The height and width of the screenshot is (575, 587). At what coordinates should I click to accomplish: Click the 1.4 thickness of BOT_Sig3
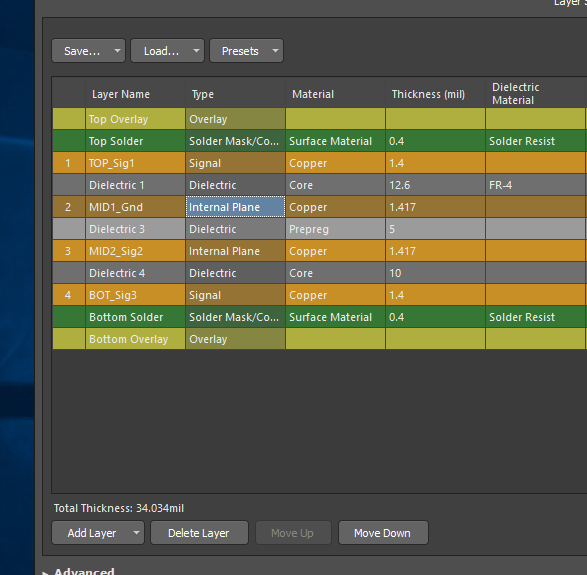coord(435,295)
